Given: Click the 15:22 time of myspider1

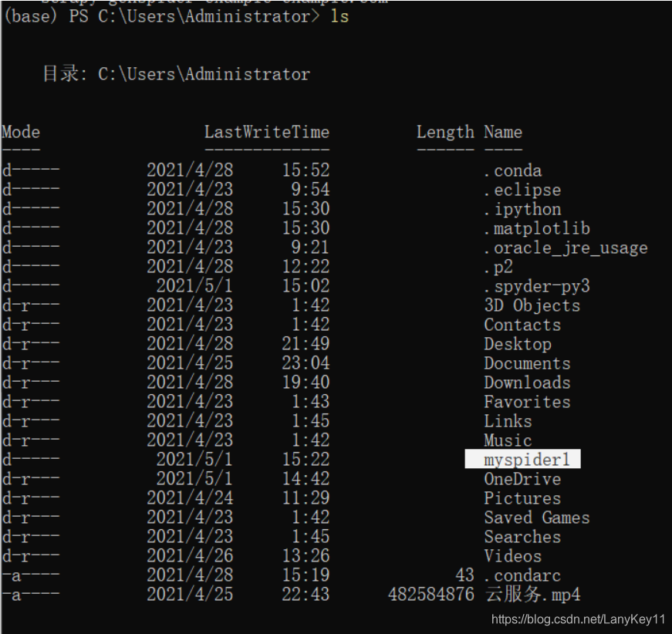Looking at the screenshot, I should click(x=306, y=460).
